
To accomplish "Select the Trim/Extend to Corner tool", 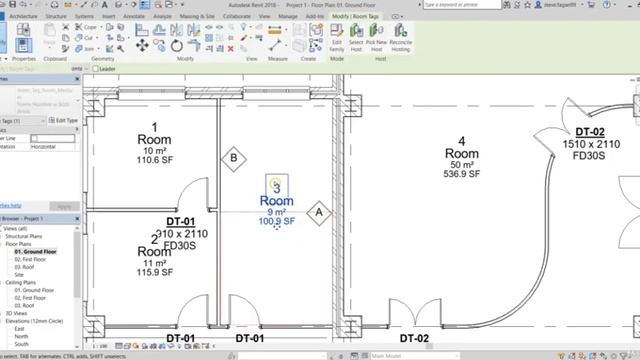I will pyautogui.click(x=194, y=46).
